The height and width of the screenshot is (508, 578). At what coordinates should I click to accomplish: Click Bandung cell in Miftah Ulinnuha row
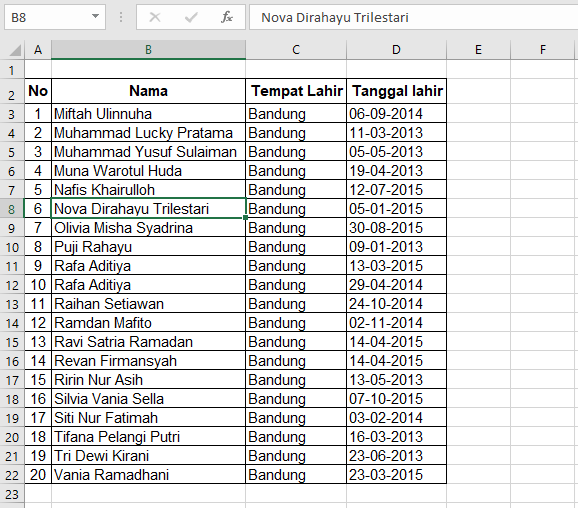(296, 114)
